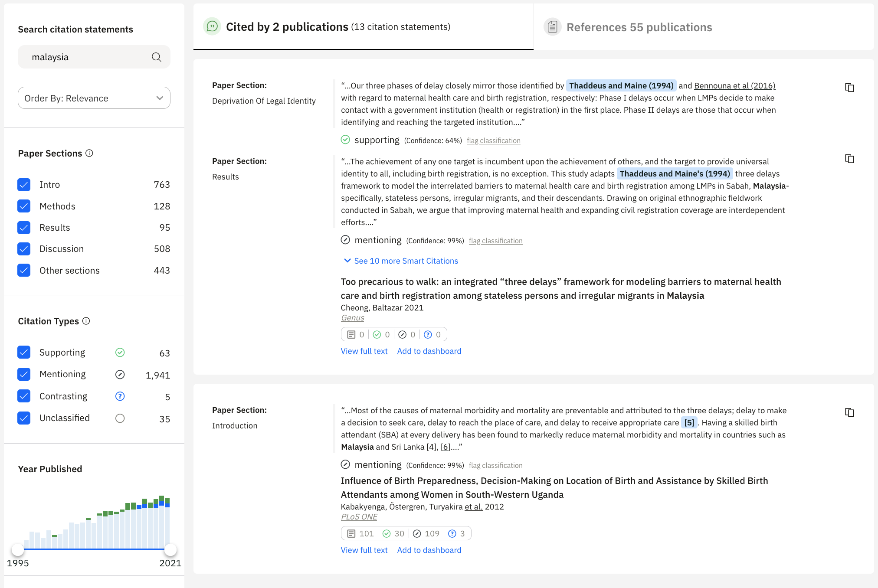Open View full text for Cheong paper
Image resolution: width=878 pixels, height=588 pixels.
coord(364,351)
